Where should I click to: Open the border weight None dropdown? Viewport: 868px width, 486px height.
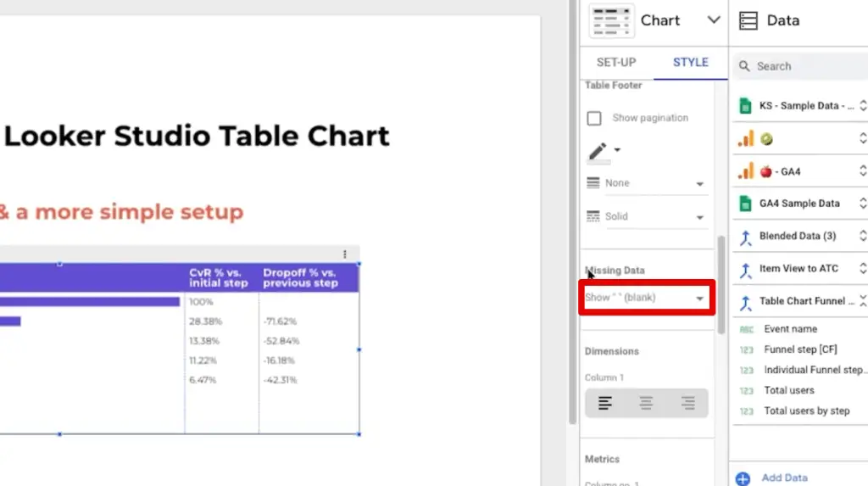(646, 183)
